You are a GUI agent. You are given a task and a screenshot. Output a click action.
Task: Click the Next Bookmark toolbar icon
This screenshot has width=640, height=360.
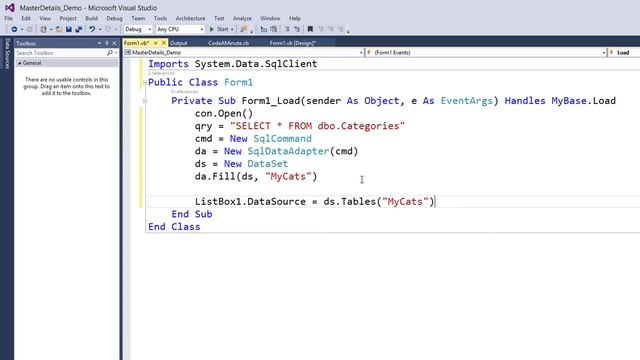pos(331,29)
